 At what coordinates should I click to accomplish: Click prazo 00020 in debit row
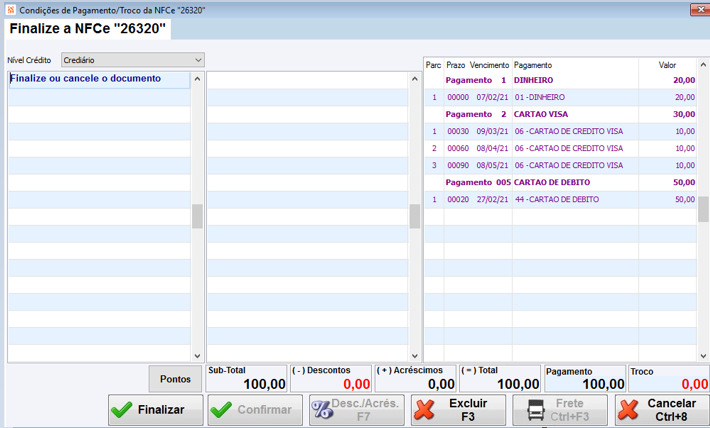(458, 199)
